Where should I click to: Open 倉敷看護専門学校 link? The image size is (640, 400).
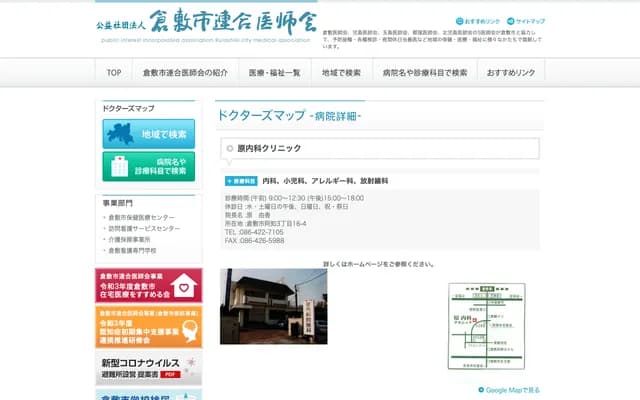pos(132,251)
